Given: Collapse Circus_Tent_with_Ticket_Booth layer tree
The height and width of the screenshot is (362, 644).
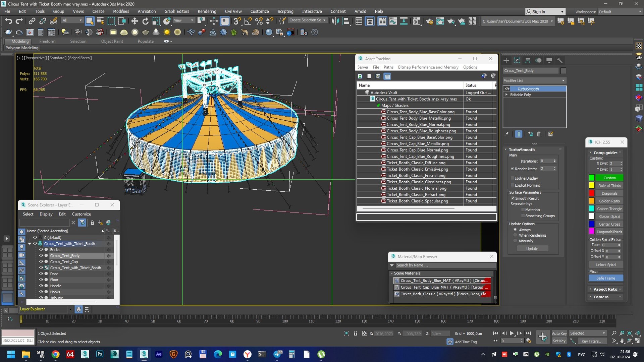Looking at the screenshot, I should pos(30,244).
